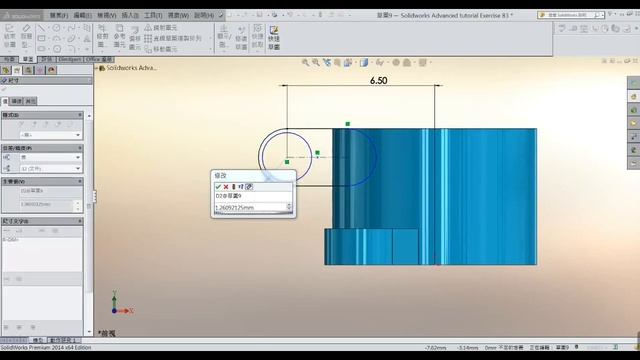Screen dimensions: 640x360
Task: Expand the Solidworks Adva... flyout tree
Action: pyautogui.click(x=96, y=68)
